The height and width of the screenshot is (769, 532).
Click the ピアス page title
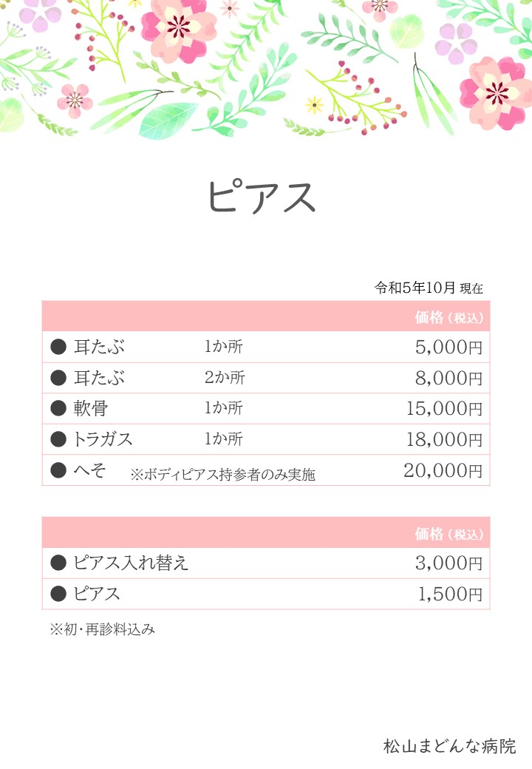coord(262,196)
